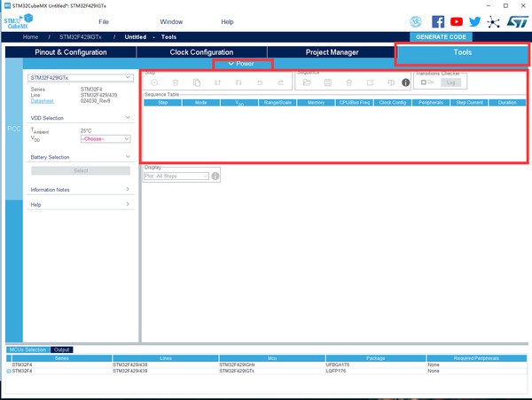Screen dimensions: 532x400
Task: Open the VDD Choose dropdown
Action: 106,138
